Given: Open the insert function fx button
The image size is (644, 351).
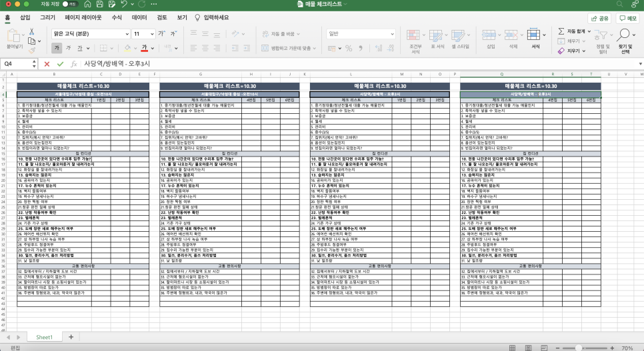Looking at the screenshot, I should coord(74,64).
